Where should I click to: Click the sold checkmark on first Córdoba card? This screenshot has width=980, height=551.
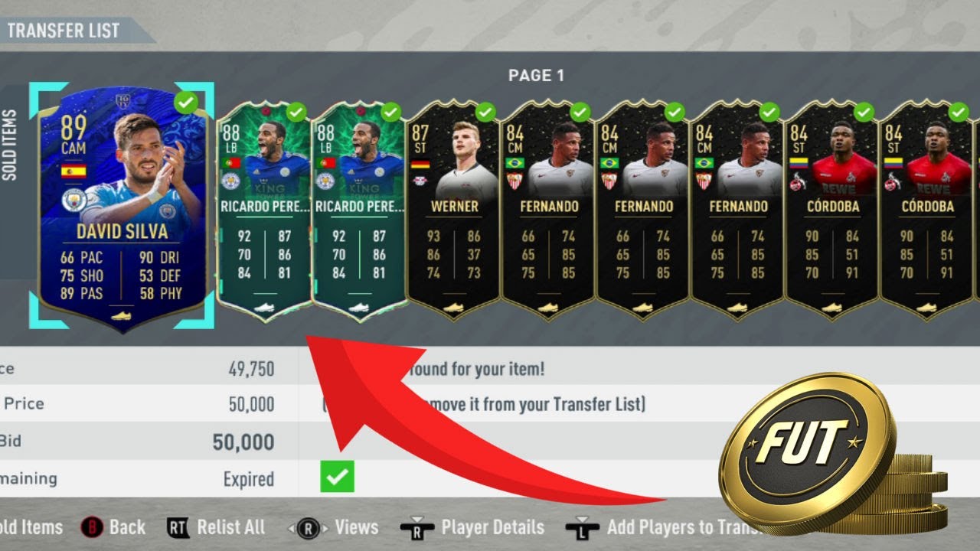[x=864, y=112]
